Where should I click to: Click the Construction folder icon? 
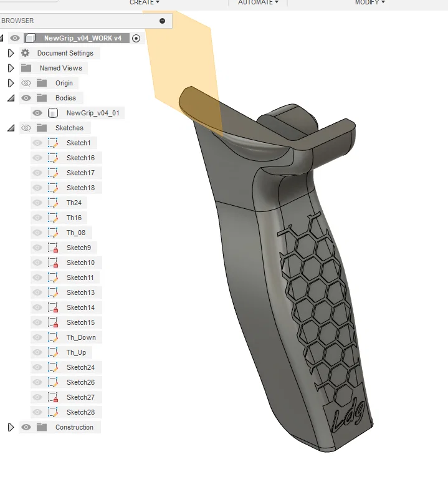[x=42, y=427]
